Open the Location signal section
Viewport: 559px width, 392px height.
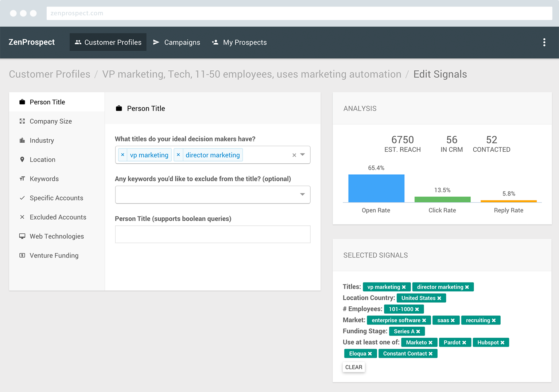(57, 159)
